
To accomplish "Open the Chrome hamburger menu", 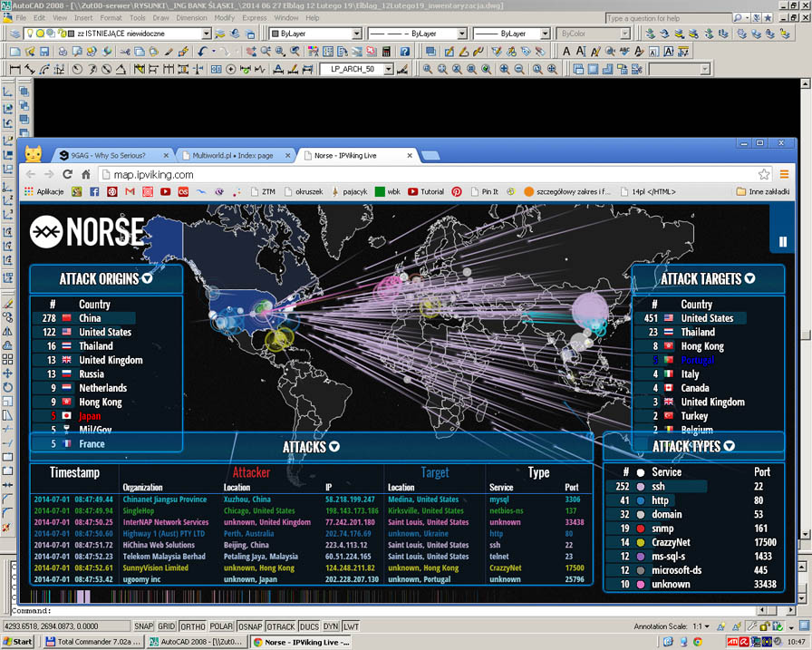I will tap(786, 174).
